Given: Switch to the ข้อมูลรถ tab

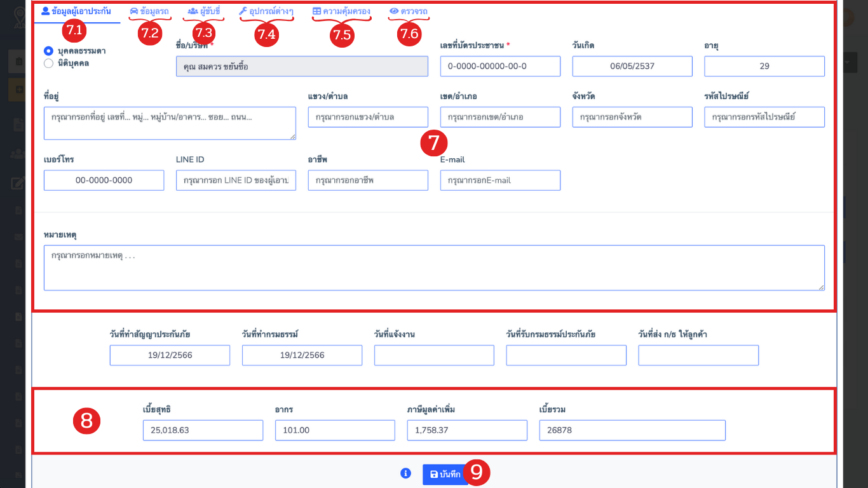Looking at the screenshot, I should (149, 11).
